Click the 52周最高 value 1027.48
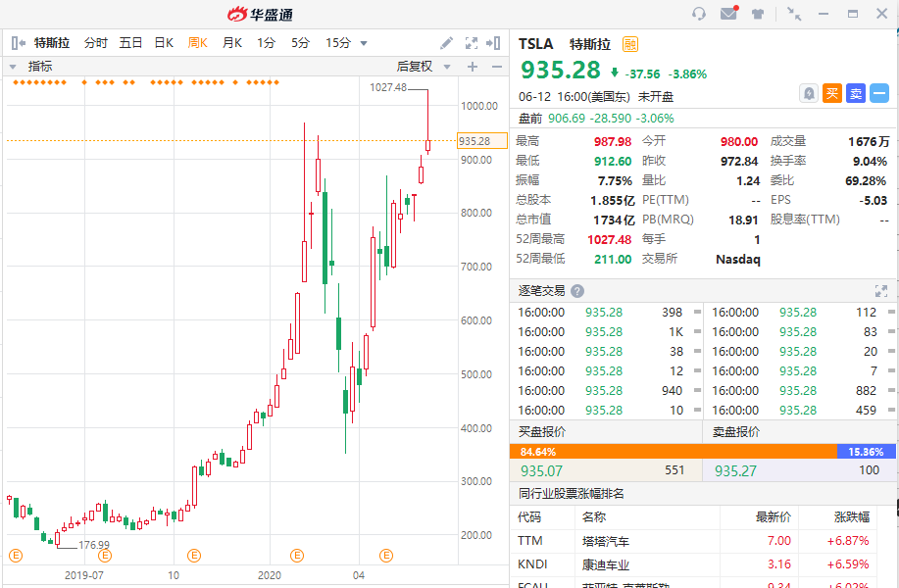Viewport: 899px width, 588px height. (x=609, y=239)
